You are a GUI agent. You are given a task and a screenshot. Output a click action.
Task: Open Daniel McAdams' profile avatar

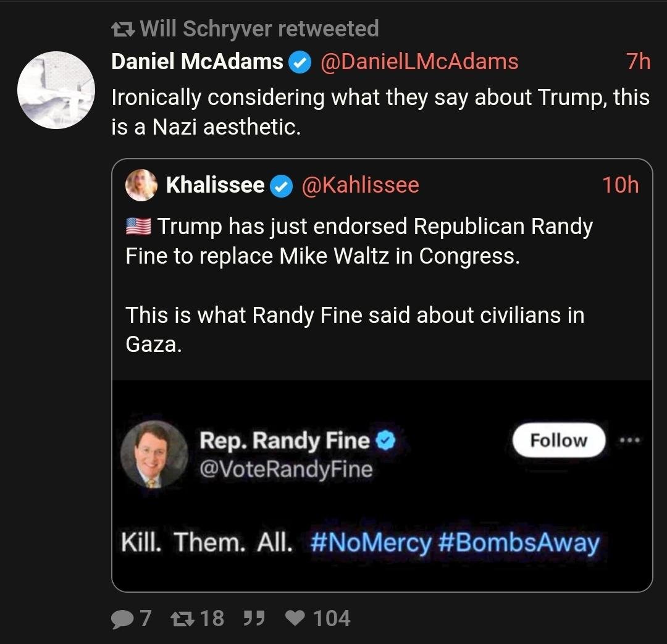click(56, 90)
